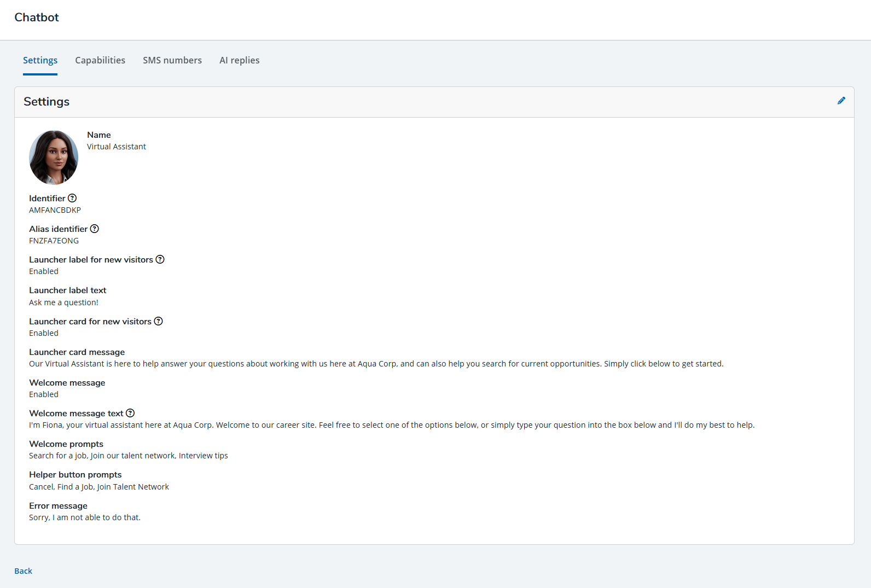The image size is (871, 588).
Task: Click the alias value FNZFA7EONG
Action: point(54,241)
